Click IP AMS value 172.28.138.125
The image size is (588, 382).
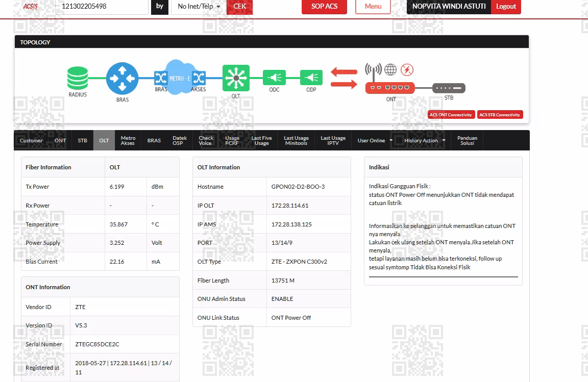[291, 224]
